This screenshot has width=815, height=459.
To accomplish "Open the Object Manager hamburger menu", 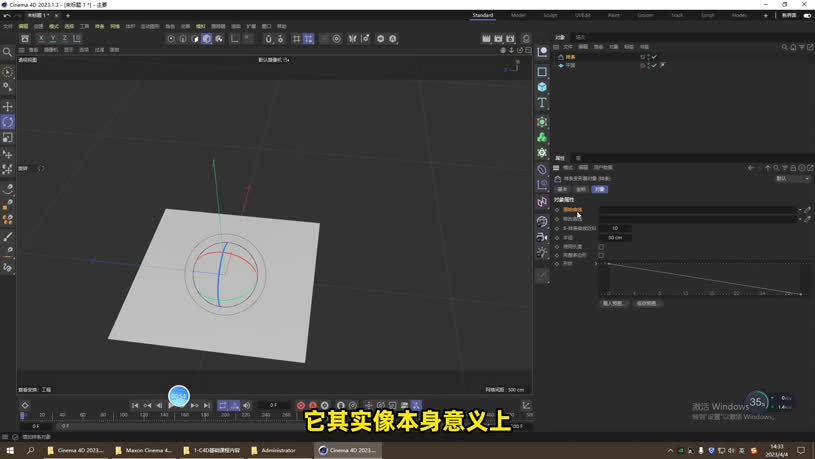I will tap(556, 47).
